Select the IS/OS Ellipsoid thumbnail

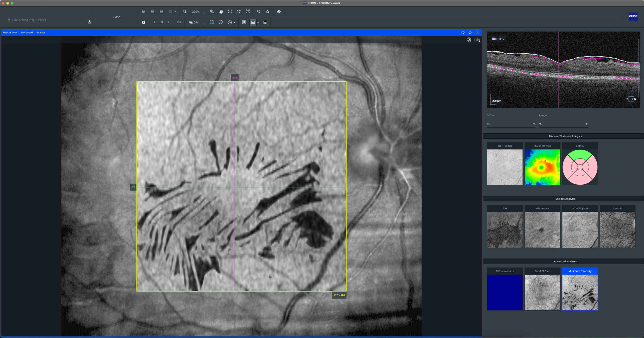pyautogui.click(x=580, y=227)
